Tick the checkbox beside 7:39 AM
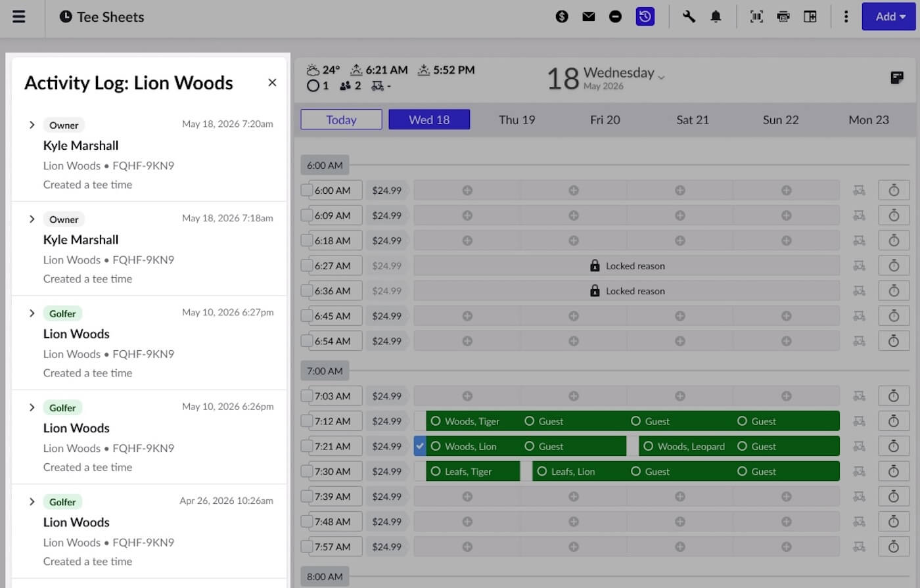Image resolution: width=920 pixels, height=588 pixels. 306,496
